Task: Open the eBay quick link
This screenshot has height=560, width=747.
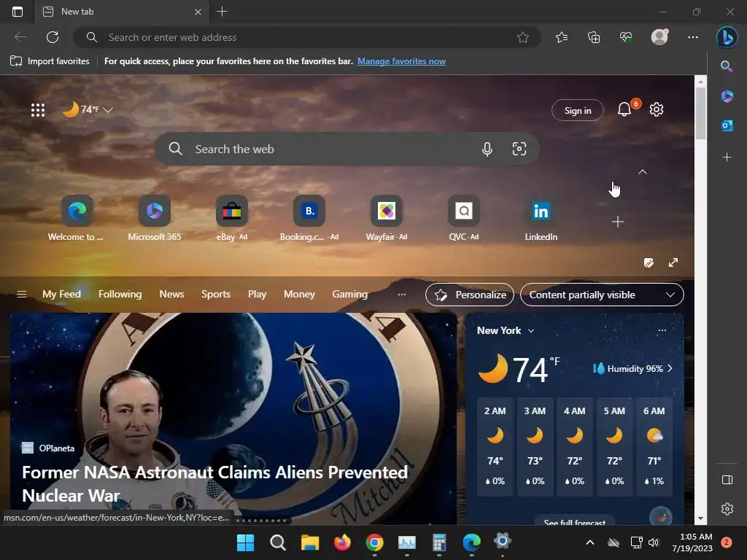Action: click(232, 218)
